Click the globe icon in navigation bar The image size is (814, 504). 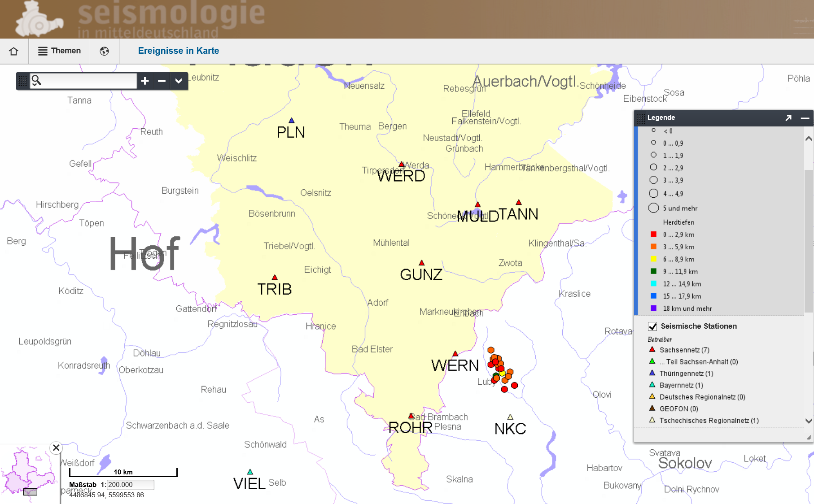(104, 51)
